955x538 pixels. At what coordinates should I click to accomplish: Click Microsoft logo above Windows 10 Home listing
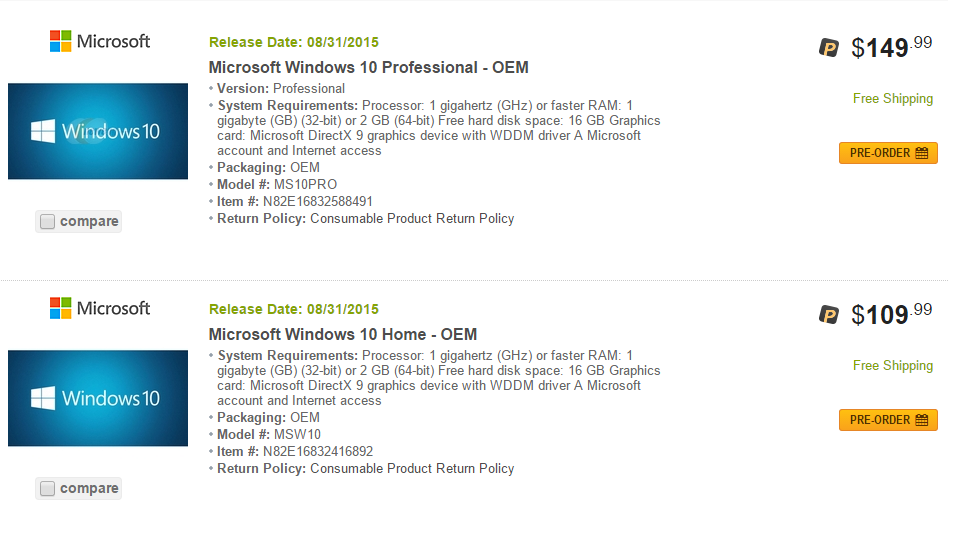pyautogui.click(x=100, y=308)
